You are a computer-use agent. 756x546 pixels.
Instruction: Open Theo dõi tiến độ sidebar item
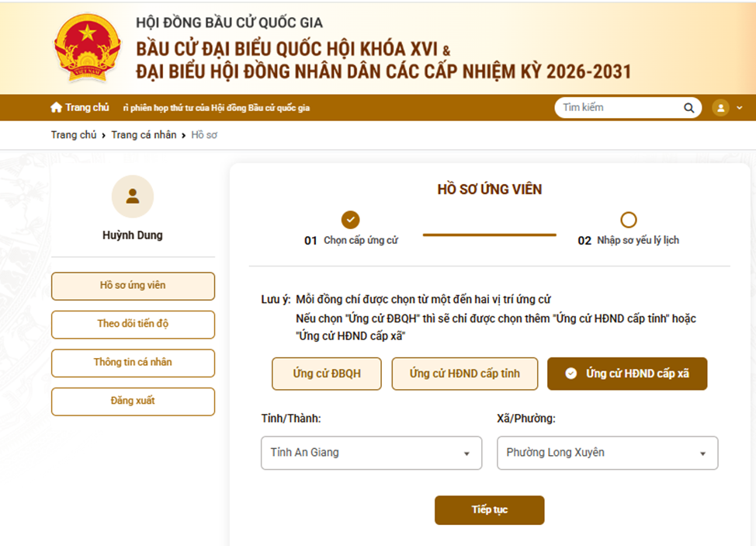(133, 324)
